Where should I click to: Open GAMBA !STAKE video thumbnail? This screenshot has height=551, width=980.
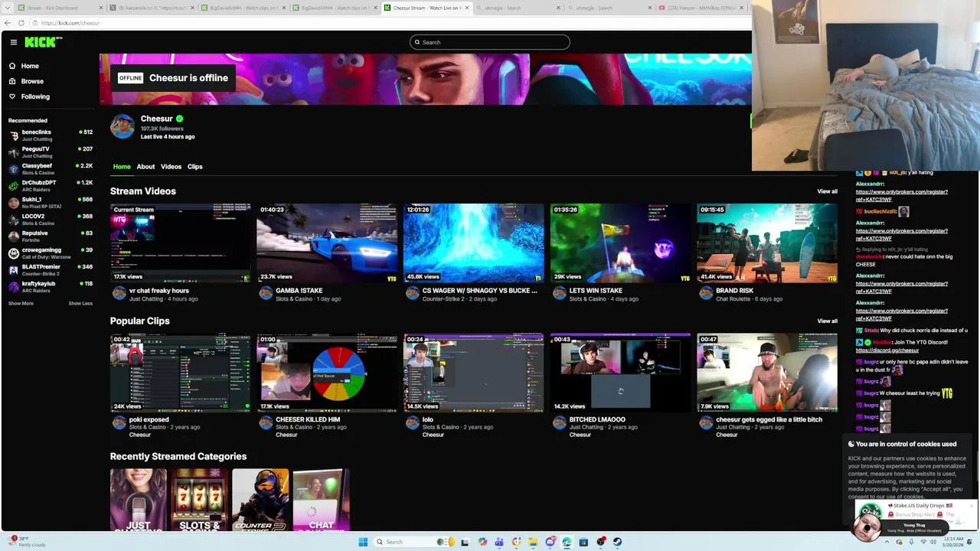pos(327,243)
